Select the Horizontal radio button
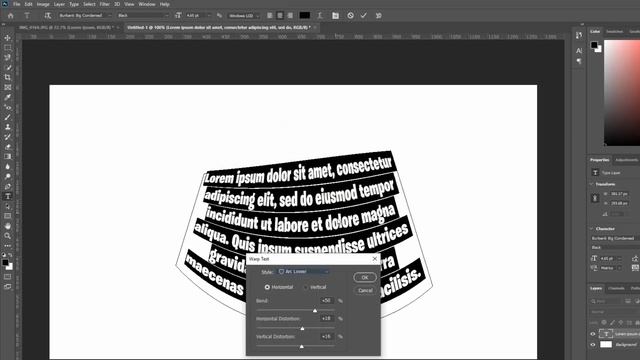Viewport: 640px width, 360px height. tap(267, 287)
